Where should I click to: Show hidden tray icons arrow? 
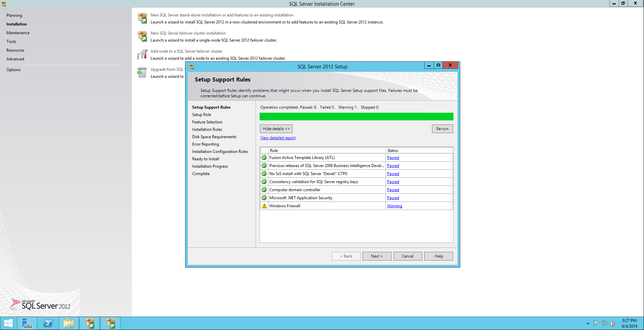(x=588, y=324)
